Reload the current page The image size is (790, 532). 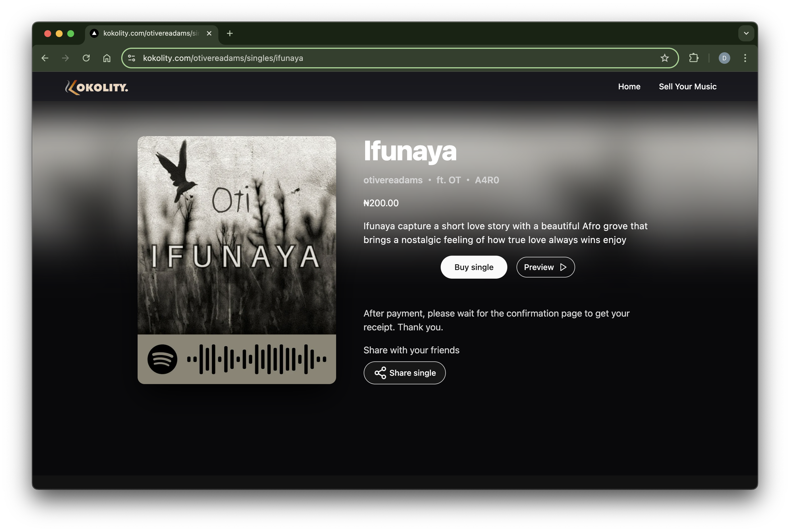click(x=86, y=58)
